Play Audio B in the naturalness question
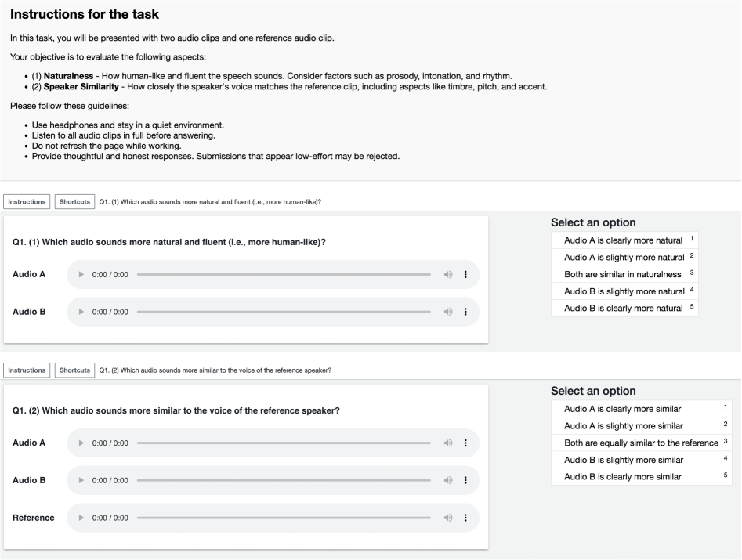742x560 pixels. [83, 312]
